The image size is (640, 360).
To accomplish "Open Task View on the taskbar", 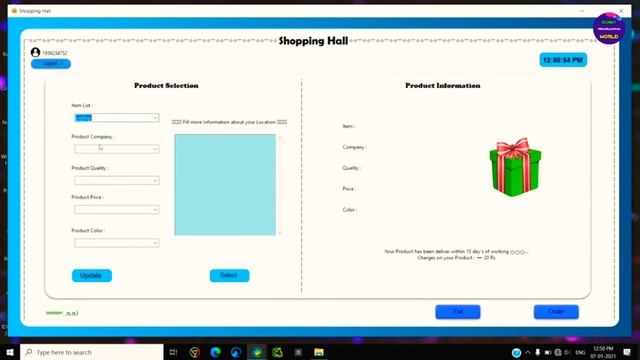I will 173,352.
